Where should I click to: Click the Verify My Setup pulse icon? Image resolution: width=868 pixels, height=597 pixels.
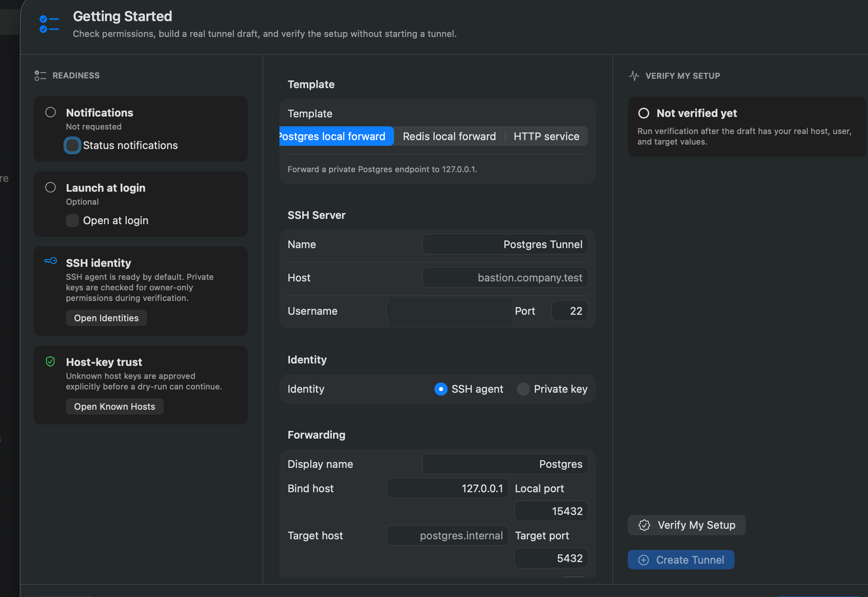pos(634,75)
